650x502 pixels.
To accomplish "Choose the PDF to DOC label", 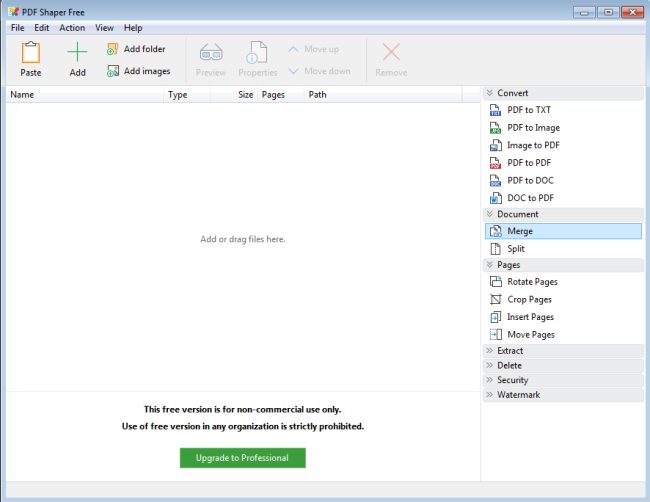I will click(530, 181).
